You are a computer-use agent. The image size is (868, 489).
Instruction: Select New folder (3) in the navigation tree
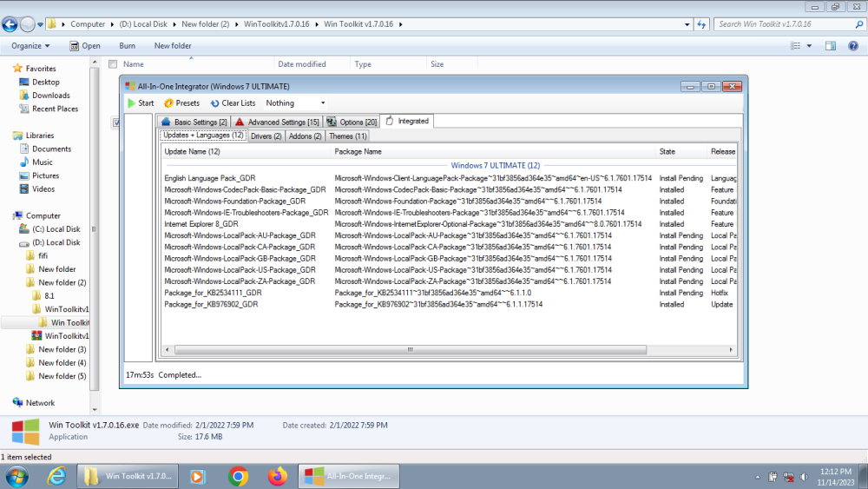click(x=56, y=349)
